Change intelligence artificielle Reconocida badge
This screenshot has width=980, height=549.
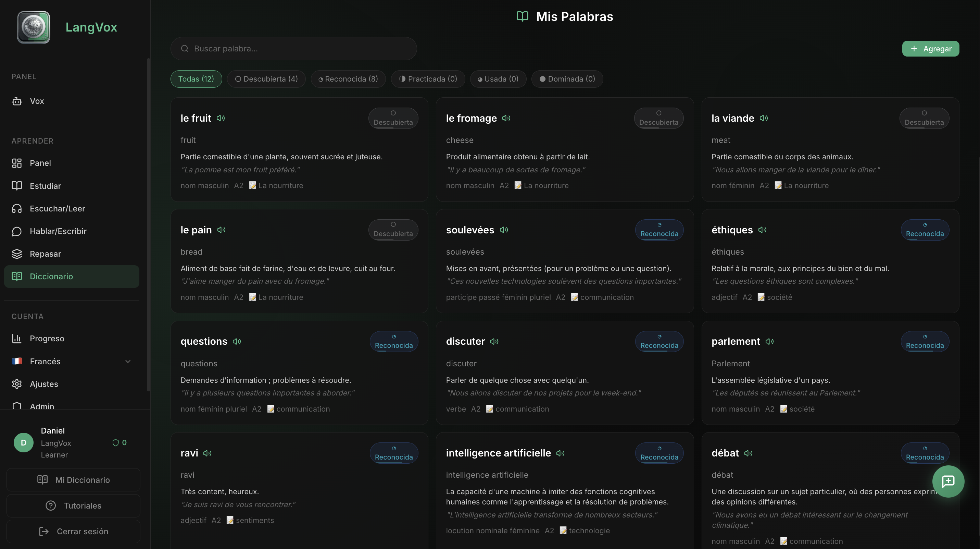pos(659,453)
